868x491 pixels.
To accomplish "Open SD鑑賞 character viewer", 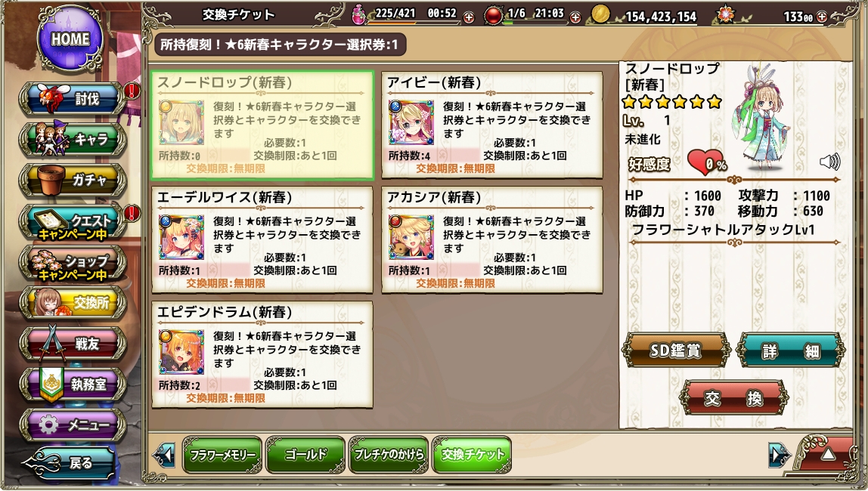I will (x=676, y=350).
